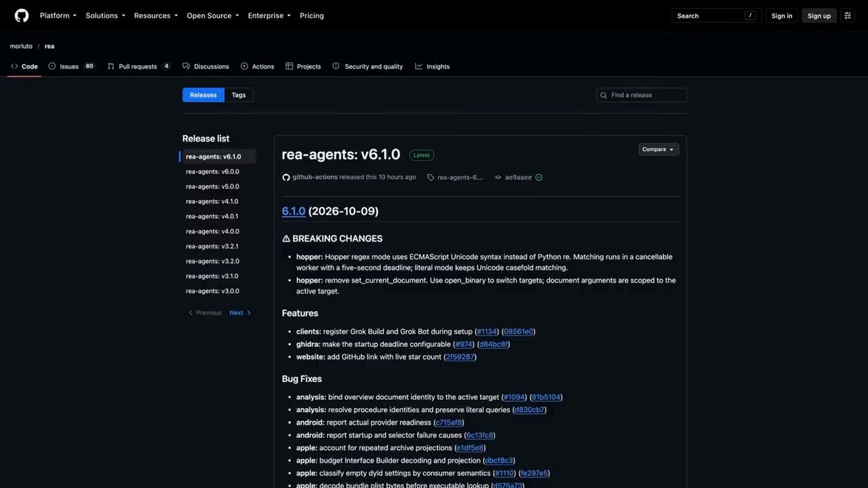868x488 pixels.
Task: Switch to the Pull requests tab
Action: coord(139,66)
